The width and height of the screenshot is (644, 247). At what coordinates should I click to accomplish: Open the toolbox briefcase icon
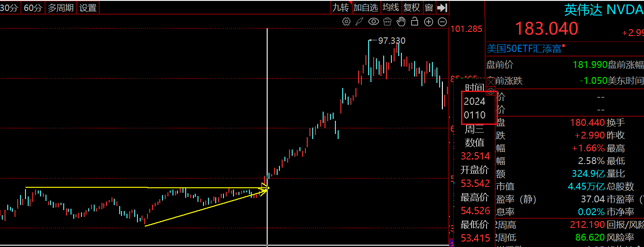click(387, 21)
